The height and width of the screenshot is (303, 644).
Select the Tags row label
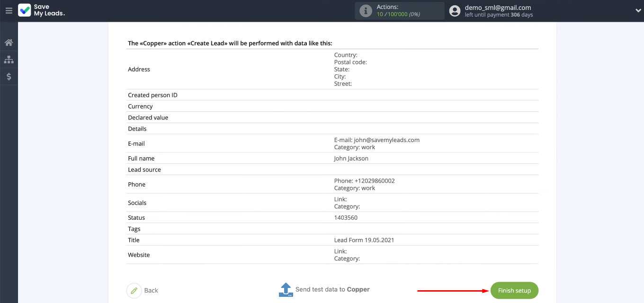[x=134, y=229]
